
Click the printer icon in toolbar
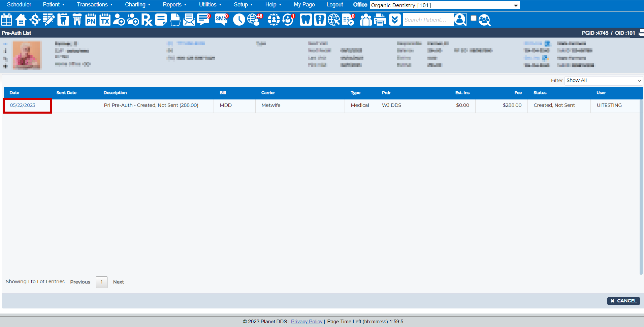click(x=380, y=20)
